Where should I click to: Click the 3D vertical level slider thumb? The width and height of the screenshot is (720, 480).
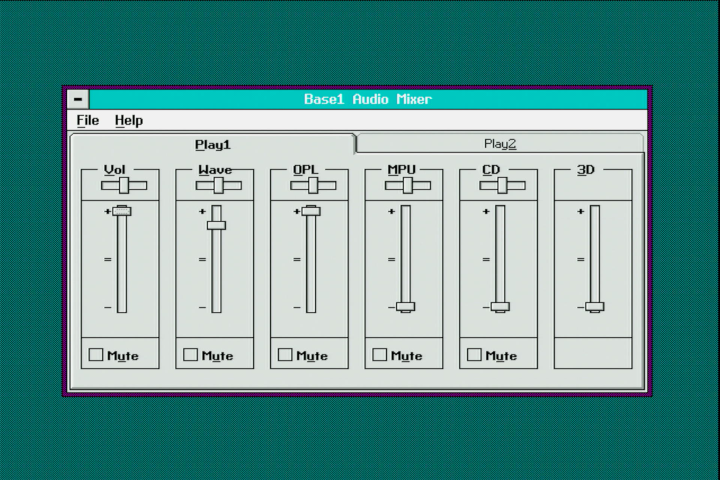594,307
